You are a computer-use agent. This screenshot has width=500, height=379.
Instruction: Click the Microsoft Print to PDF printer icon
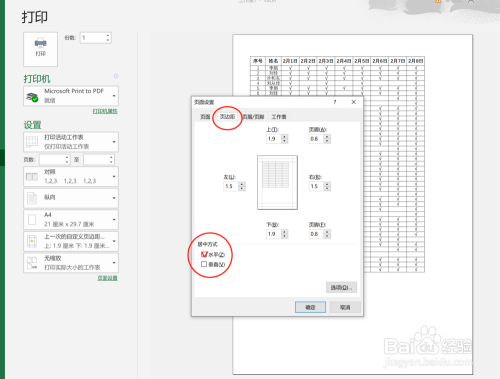tap(32, 97)
